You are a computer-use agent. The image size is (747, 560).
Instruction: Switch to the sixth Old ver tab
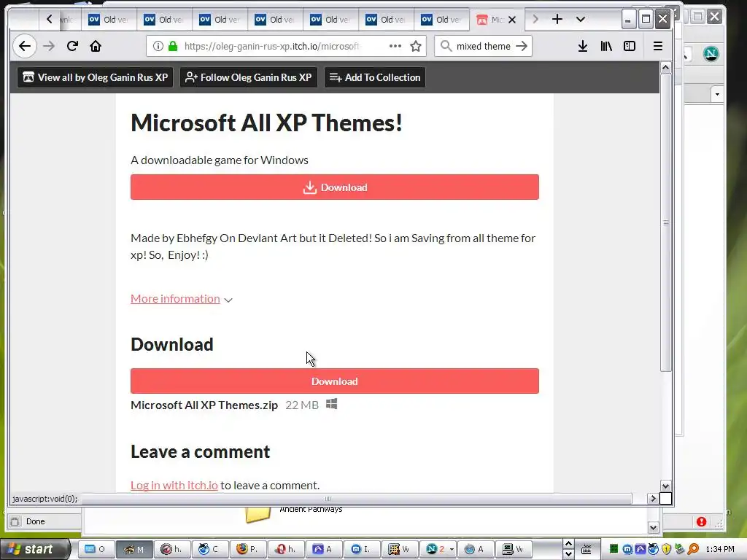[386, 20]
